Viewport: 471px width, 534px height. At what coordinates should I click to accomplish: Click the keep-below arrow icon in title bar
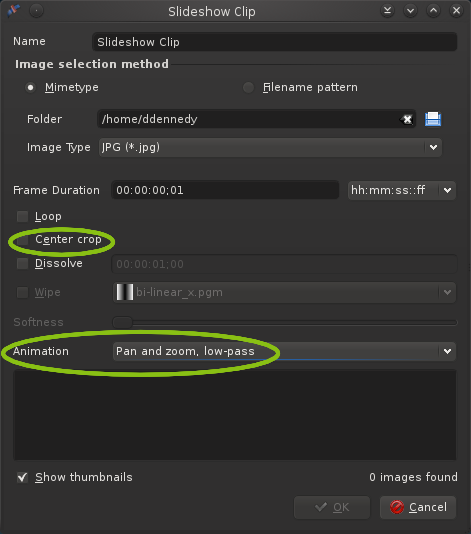tap(387, 11)
